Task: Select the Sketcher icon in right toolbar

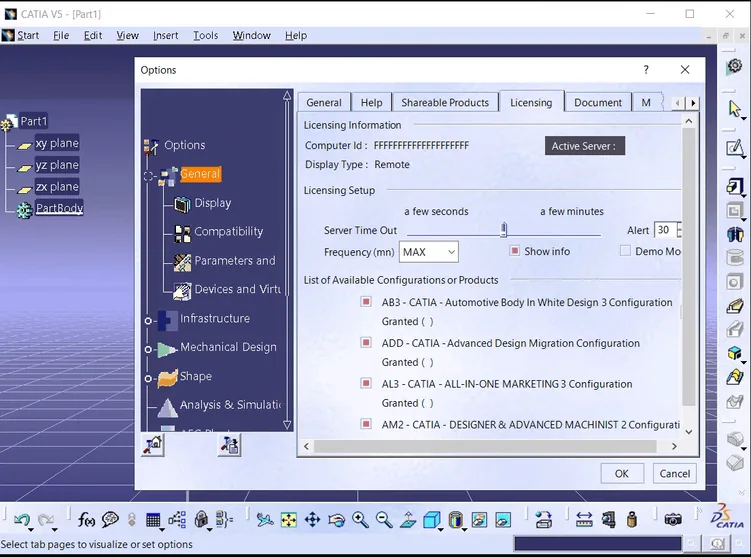Action: (735, 148)
